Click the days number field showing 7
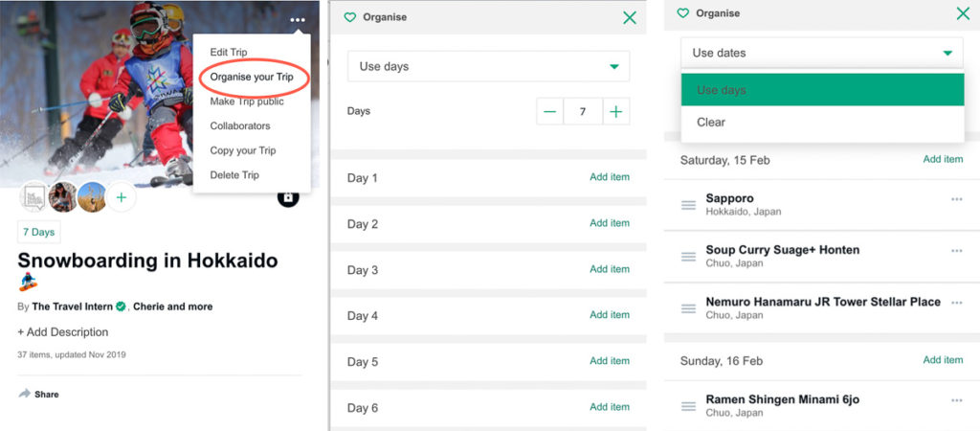The image size is (980, 431). coord(583,111)
